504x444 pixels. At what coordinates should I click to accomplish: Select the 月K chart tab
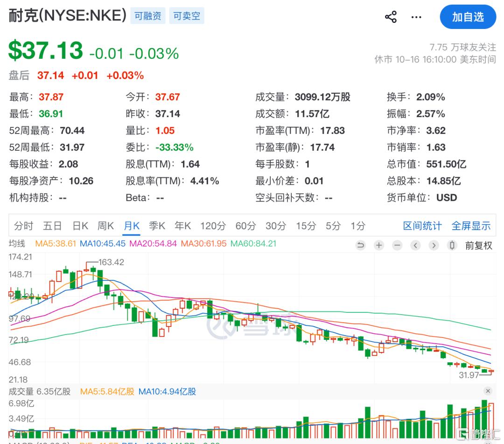click(132, 226)
